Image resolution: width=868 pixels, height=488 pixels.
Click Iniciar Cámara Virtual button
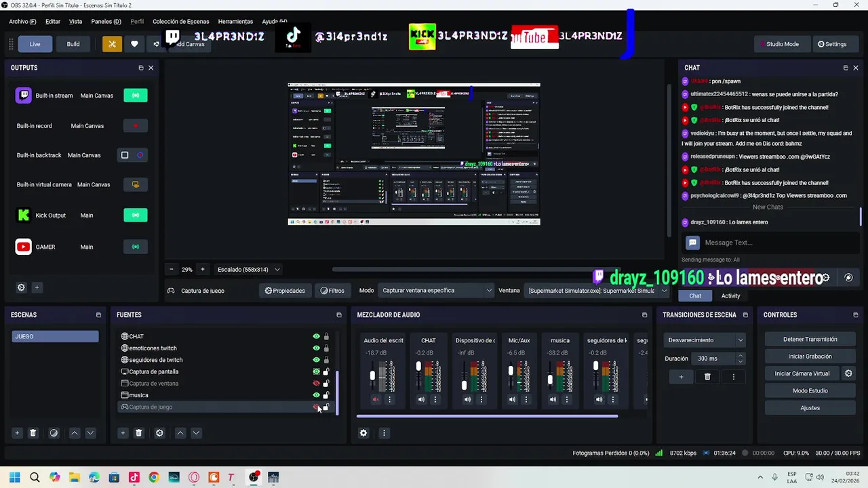802,373
